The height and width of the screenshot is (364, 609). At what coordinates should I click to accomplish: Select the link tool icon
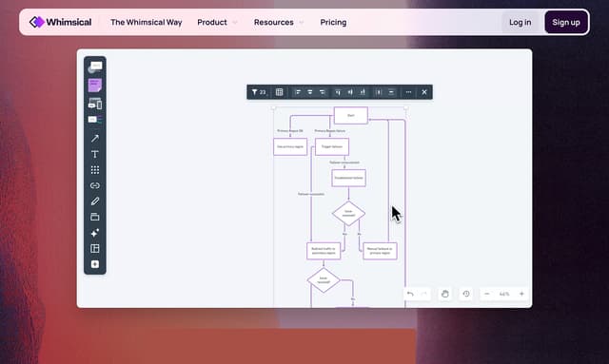(x=95, y=185)
